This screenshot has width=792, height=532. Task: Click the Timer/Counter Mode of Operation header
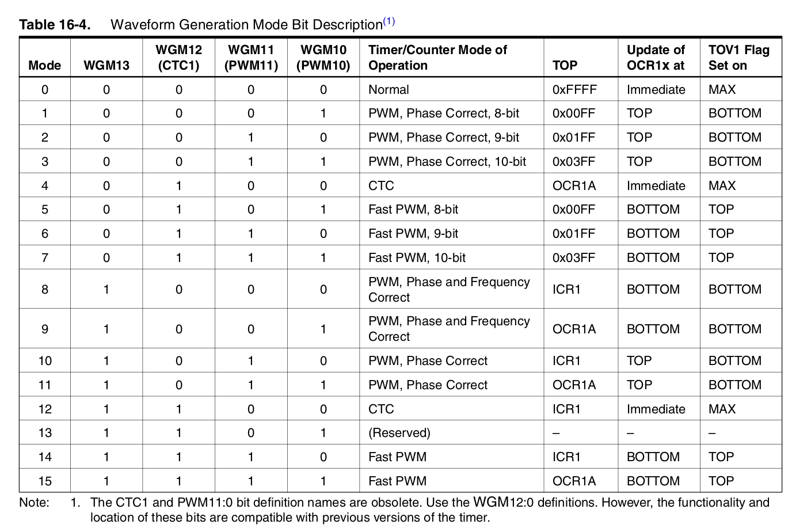click(x=437, y=58)
